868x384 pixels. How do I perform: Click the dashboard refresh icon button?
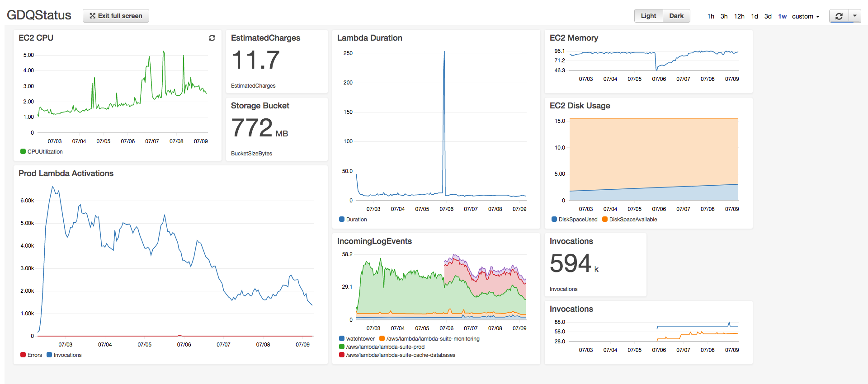click(x=839, y=16)
